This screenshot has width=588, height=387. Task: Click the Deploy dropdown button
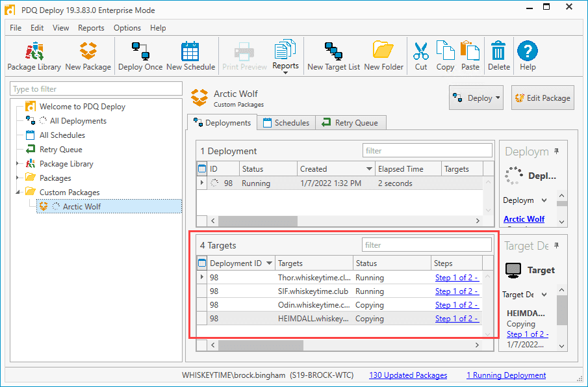click(476, 98)
